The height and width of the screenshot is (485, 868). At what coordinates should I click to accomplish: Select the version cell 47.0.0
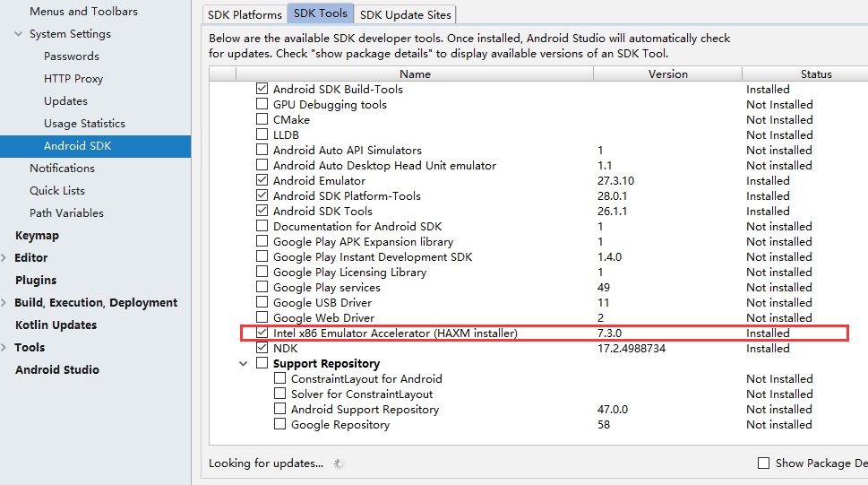pos(612,410)
